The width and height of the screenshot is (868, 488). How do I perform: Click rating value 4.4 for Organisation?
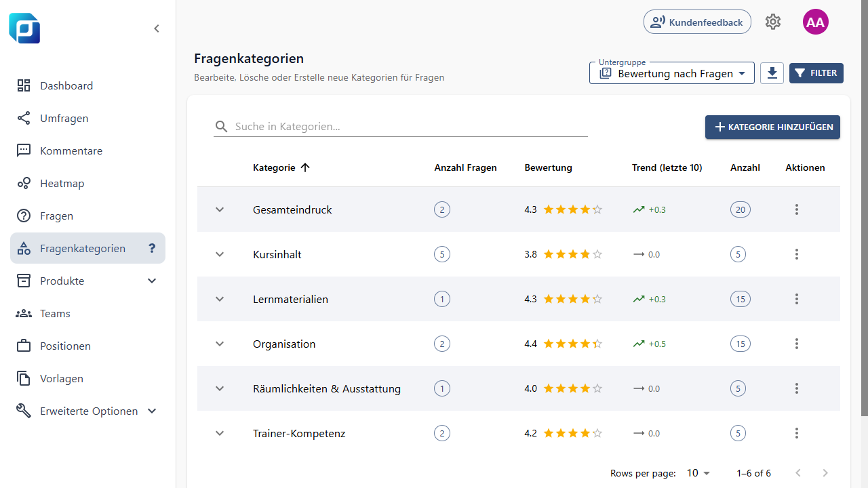pos(530,344)
